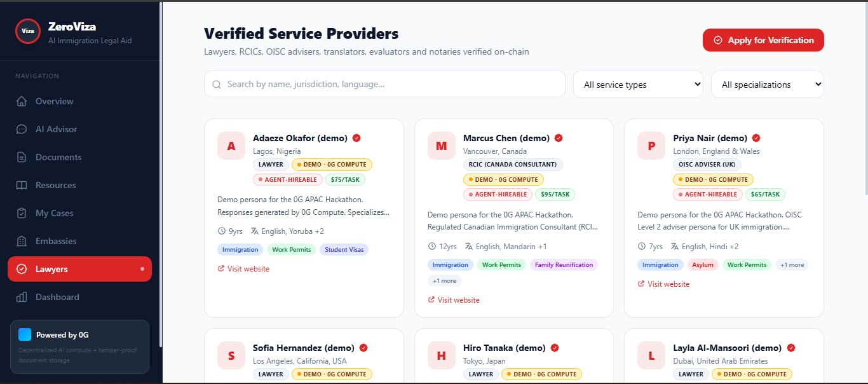This screenshot has height=384, width=868.
Task: Click the blue Powered by 0G square icon
Action: pyautogui.click(x=25, y=334)
